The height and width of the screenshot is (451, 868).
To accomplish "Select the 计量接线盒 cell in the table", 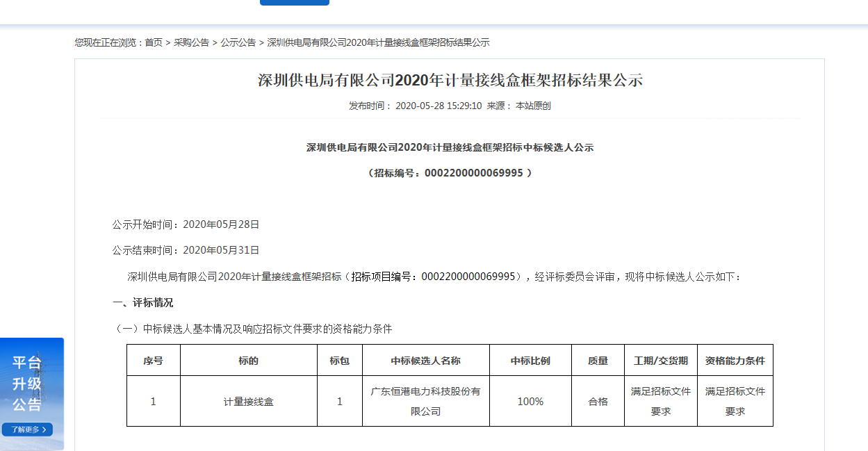I will [x=248, y=402].
